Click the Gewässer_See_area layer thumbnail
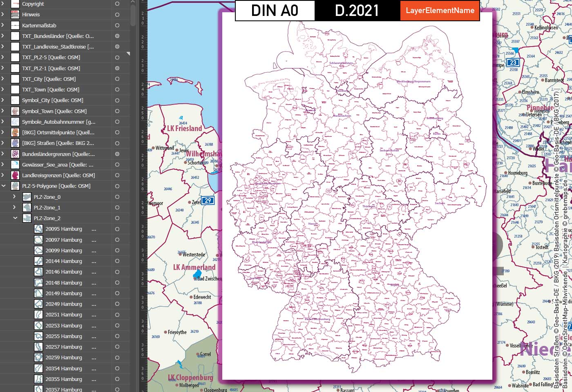 (14, 165)
